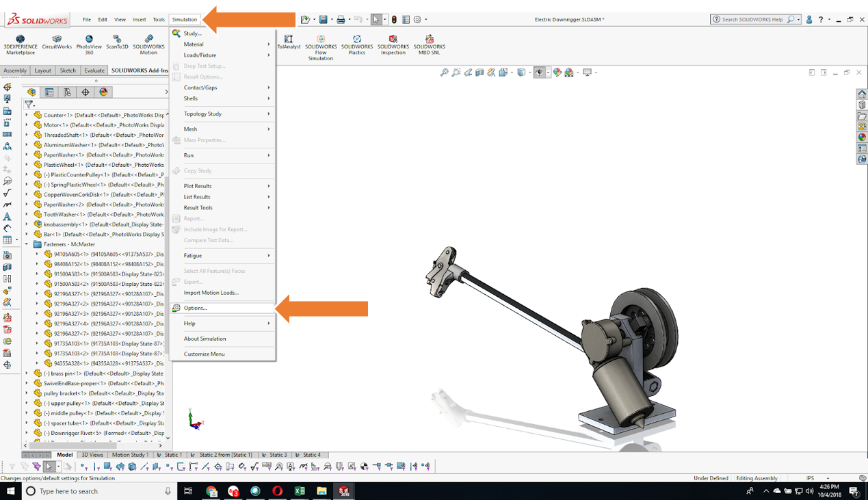Open the ScanTo3D add-in
The image size is (868, 500).
tap(117, 42)
